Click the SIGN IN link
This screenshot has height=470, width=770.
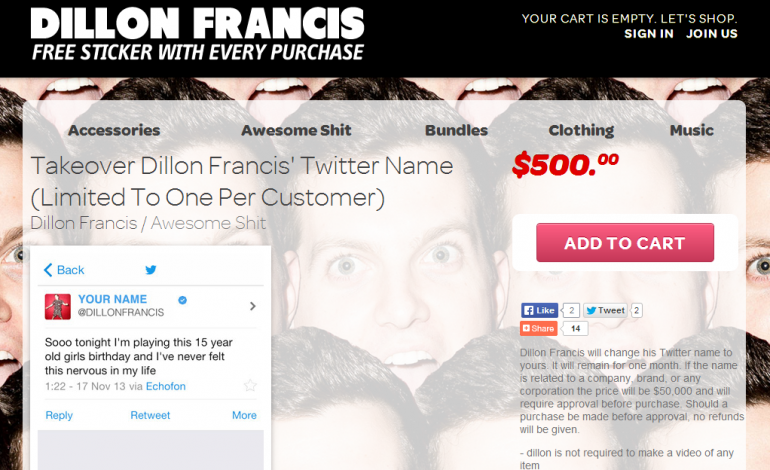[x=649, y=34]
